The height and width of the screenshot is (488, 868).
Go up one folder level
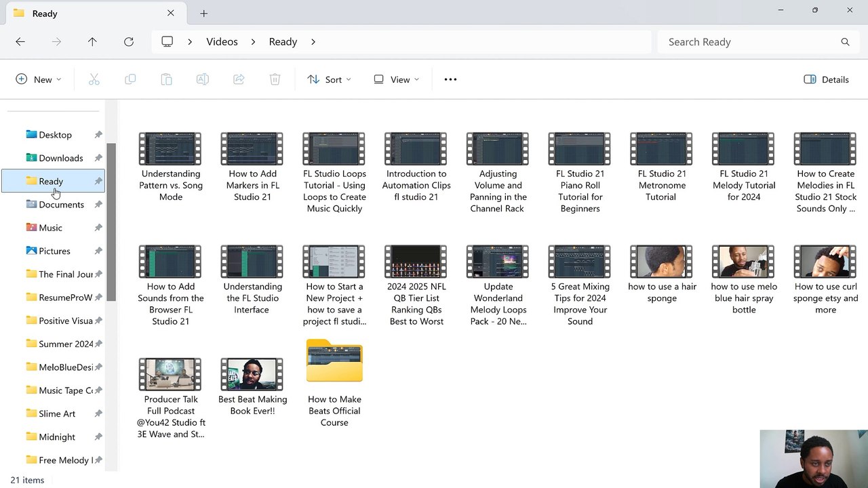[x=92, y=41]
